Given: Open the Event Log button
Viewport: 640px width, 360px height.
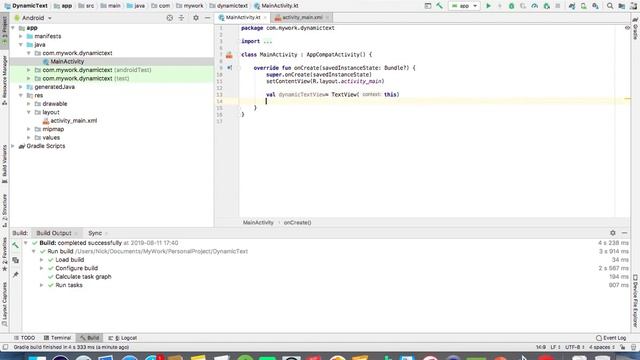Looking at the screenshot, I should coord(611,338).
